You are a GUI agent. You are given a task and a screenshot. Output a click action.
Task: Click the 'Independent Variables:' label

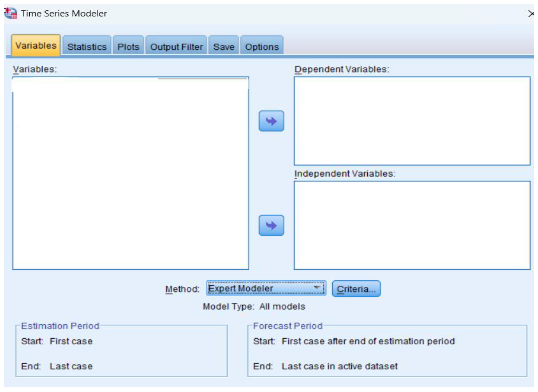(x=345, y=174)
